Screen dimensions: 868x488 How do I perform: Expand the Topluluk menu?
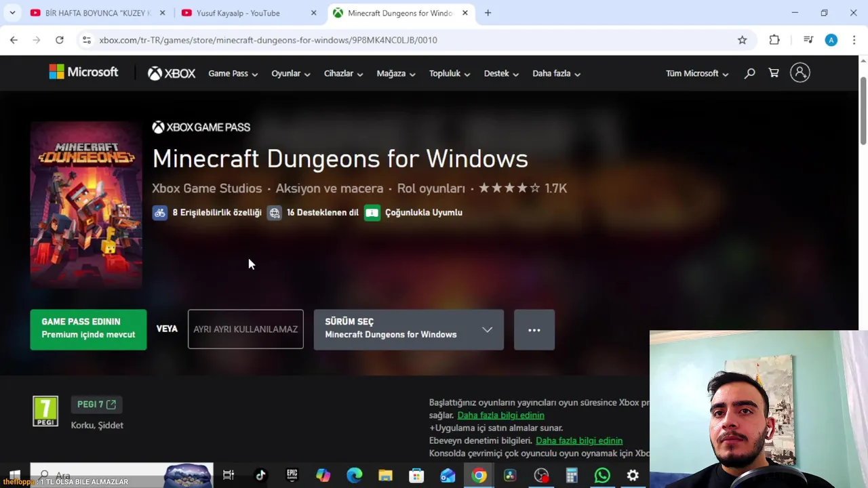pyautogui.click(x=450, y=73)
